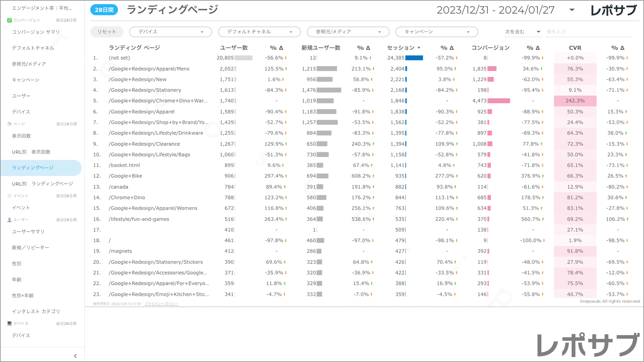Click the レポサブ logo at top right
644x362 pixels.
coord(613,10)
